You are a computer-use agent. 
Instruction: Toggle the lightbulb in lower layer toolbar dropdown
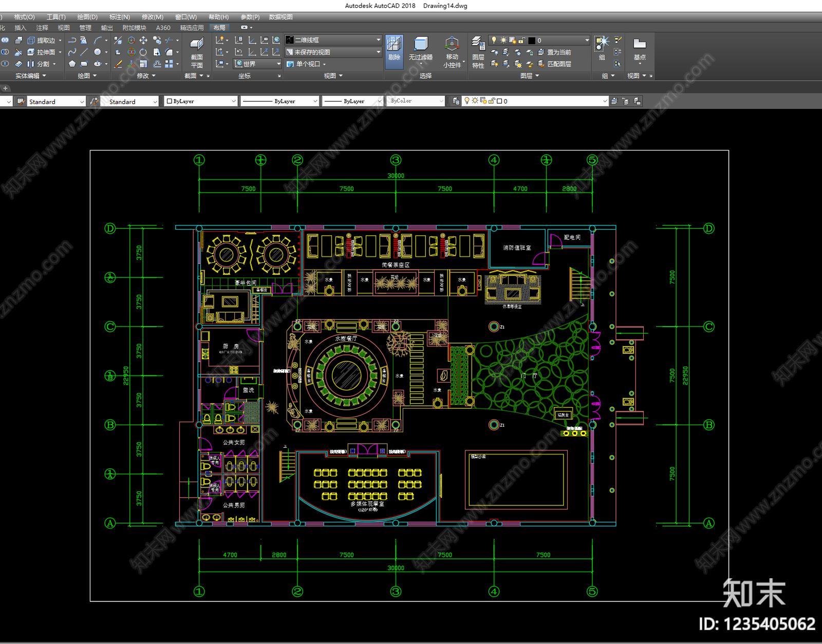pyautogui.click(x=467, y=101)
